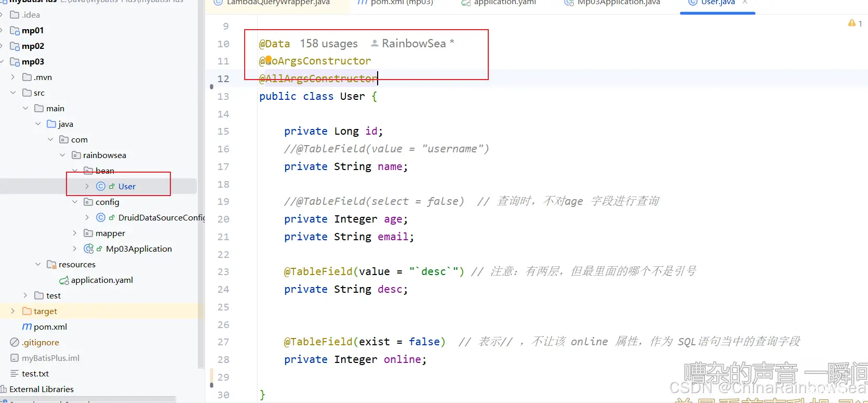Image resolution: width=868 pixels, height=403 pixels.
Task: Collapse the main folder
Action: pos(25,108)
